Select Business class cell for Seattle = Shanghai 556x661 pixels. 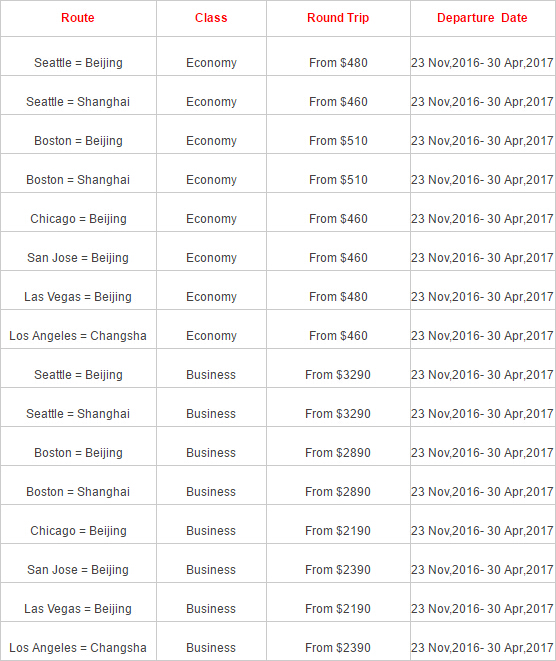211,414
